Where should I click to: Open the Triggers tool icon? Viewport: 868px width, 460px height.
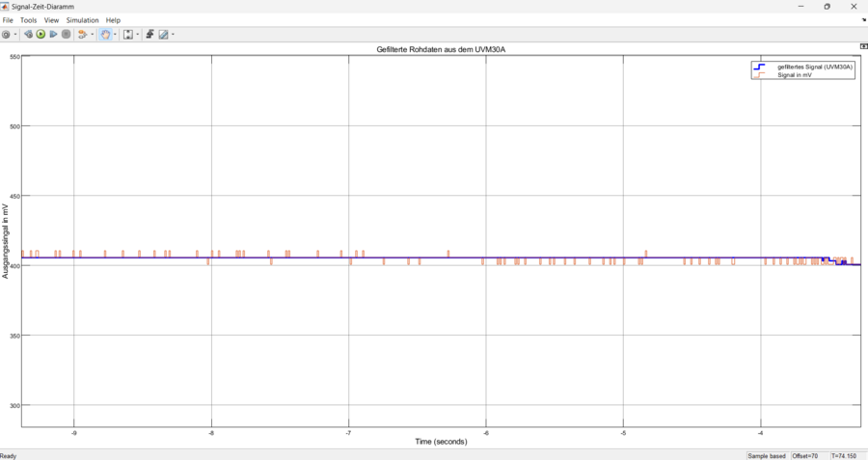[149, 35]
